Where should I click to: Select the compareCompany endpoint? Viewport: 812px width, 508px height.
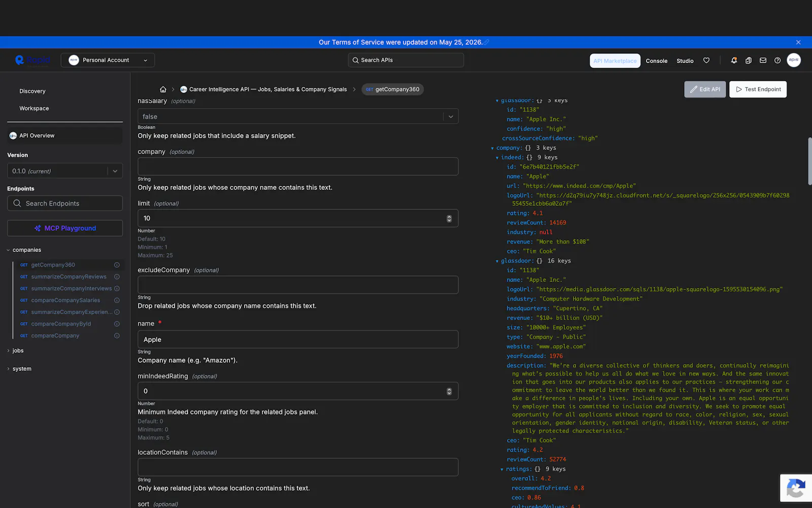55,336
